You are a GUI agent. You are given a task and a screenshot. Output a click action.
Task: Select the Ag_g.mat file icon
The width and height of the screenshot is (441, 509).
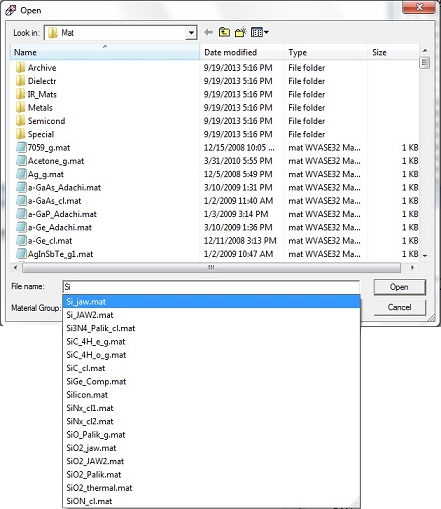pos(21,174)
